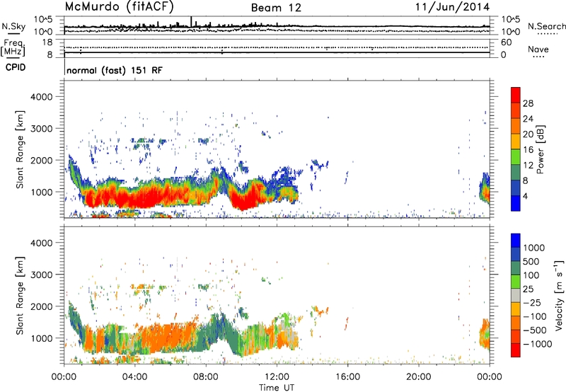This screenshot has width=566, height=392.
Task: Click the 04:00 time axis tick label
Action: click(134, 377)
